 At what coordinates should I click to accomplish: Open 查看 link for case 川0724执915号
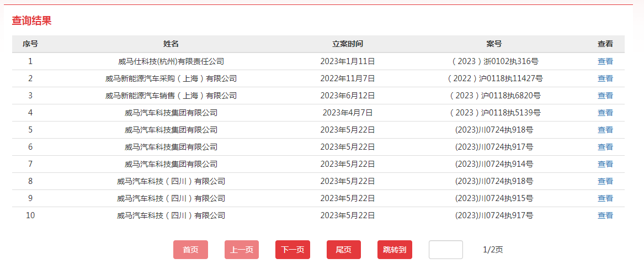point(605,198)
